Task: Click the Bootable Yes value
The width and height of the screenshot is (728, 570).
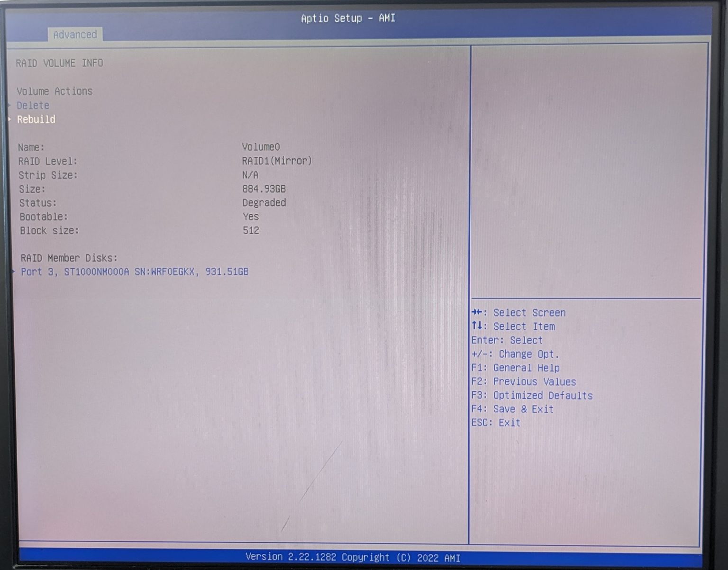Action: tap(250, 217)
